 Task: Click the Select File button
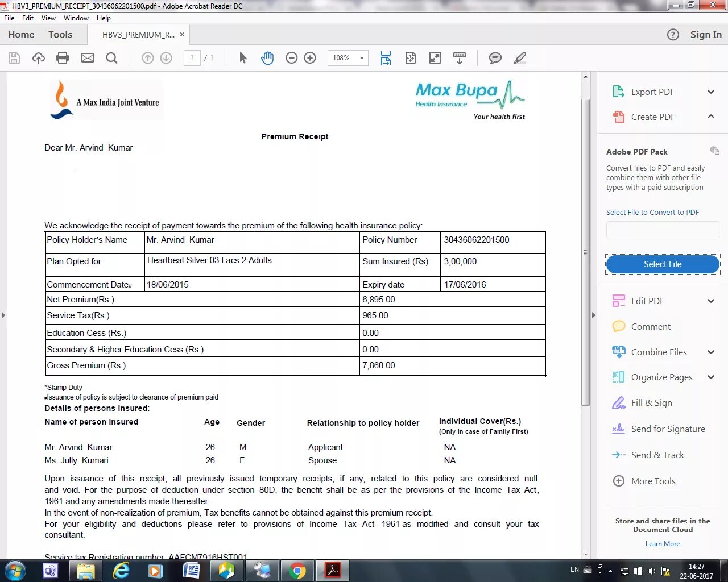click(x=663, y=264)
